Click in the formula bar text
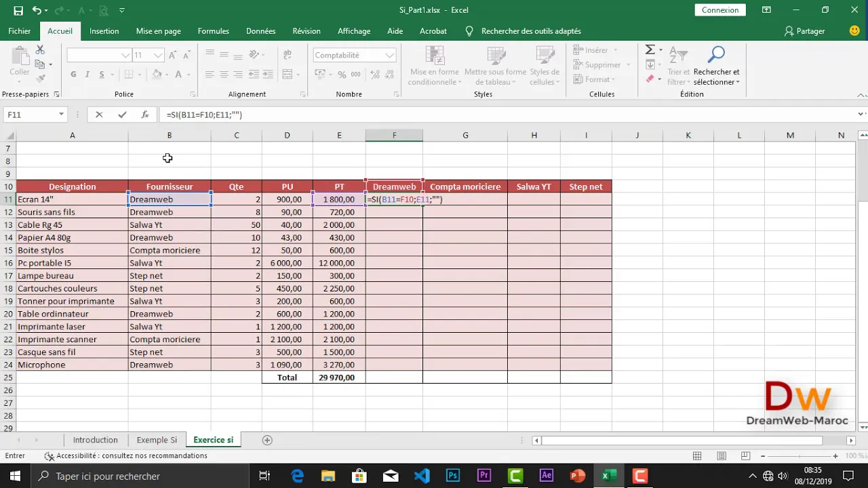 [x=204, y=115]
